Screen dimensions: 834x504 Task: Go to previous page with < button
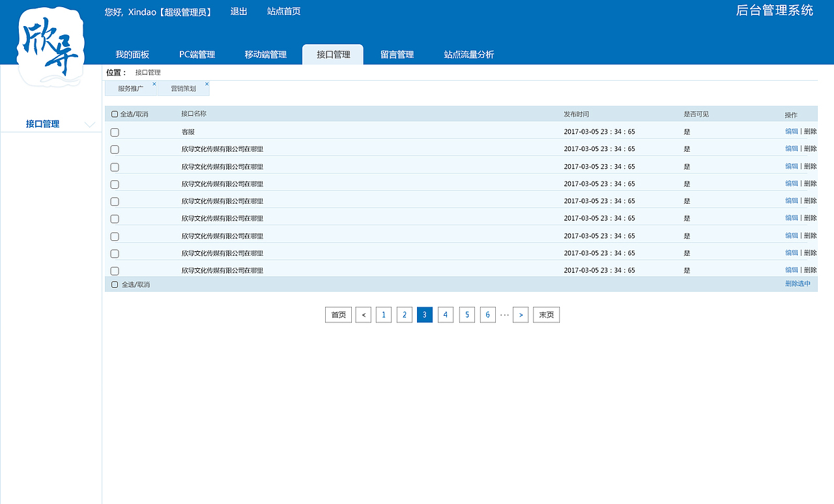click(x=364, y=315)
